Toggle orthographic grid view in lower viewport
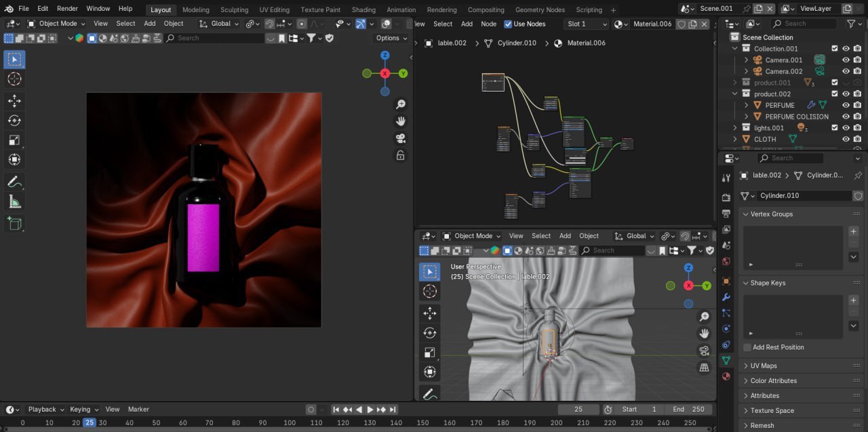 (x=705, y=368)
